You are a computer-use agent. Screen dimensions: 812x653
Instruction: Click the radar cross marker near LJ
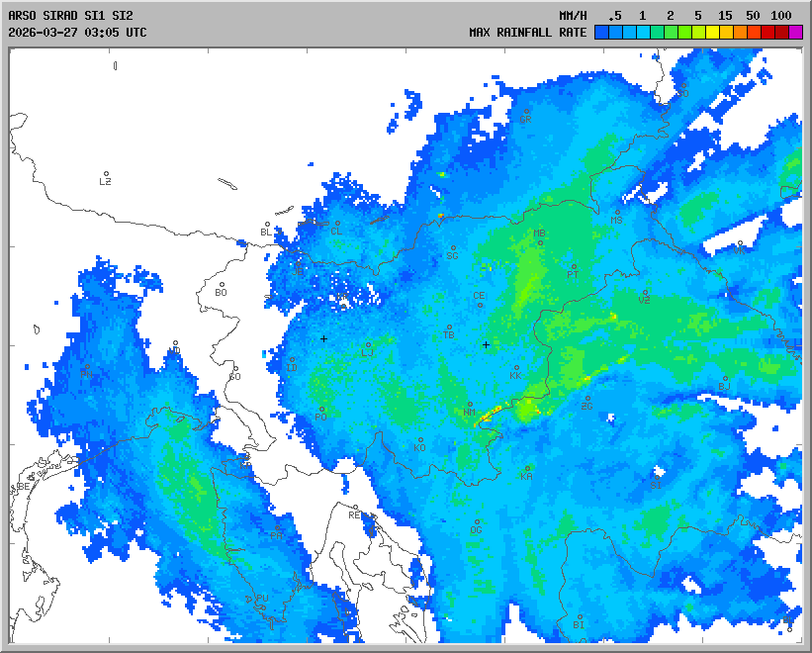coord(323,339)
